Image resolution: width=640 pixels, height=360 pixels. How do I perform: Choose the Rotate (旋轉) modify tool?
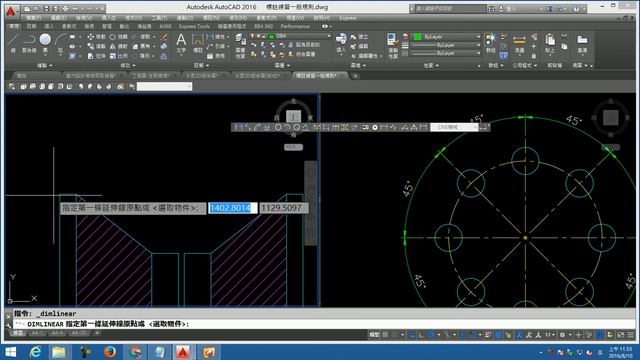[119, 37]
